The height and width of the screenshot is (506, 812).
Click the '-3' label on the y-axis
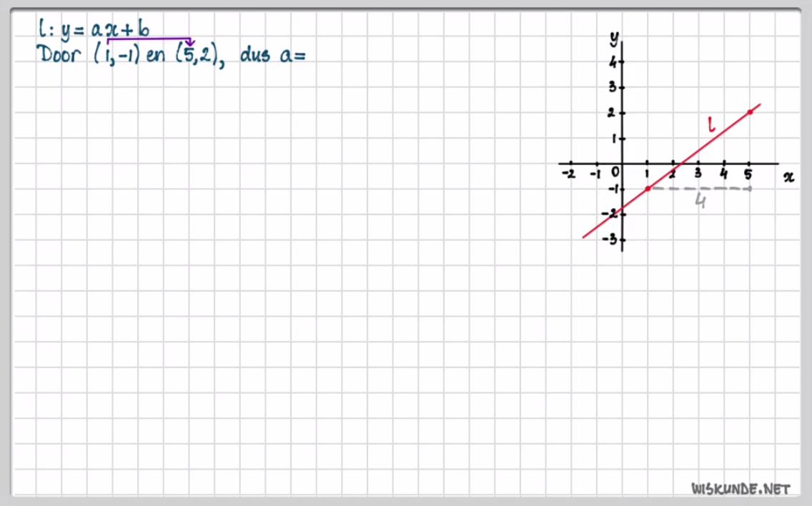click(610, 239)
